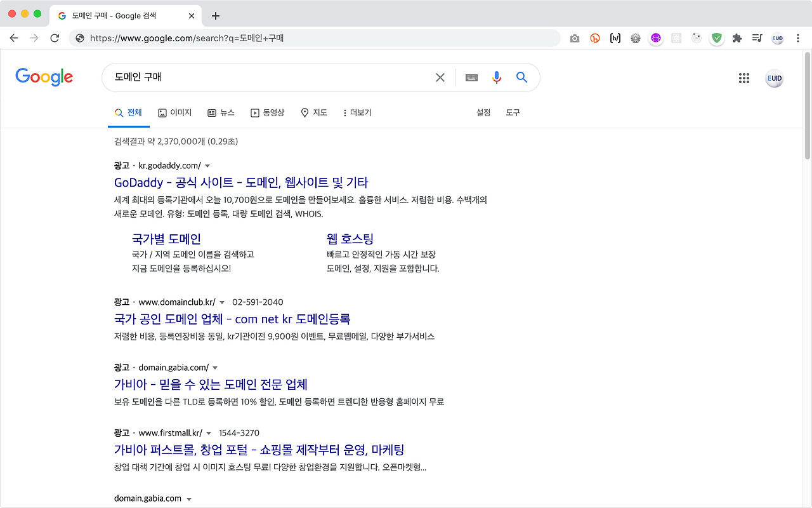Select the 전체 search tab
This screenshot has height=508, width=812.
point(128,113)
